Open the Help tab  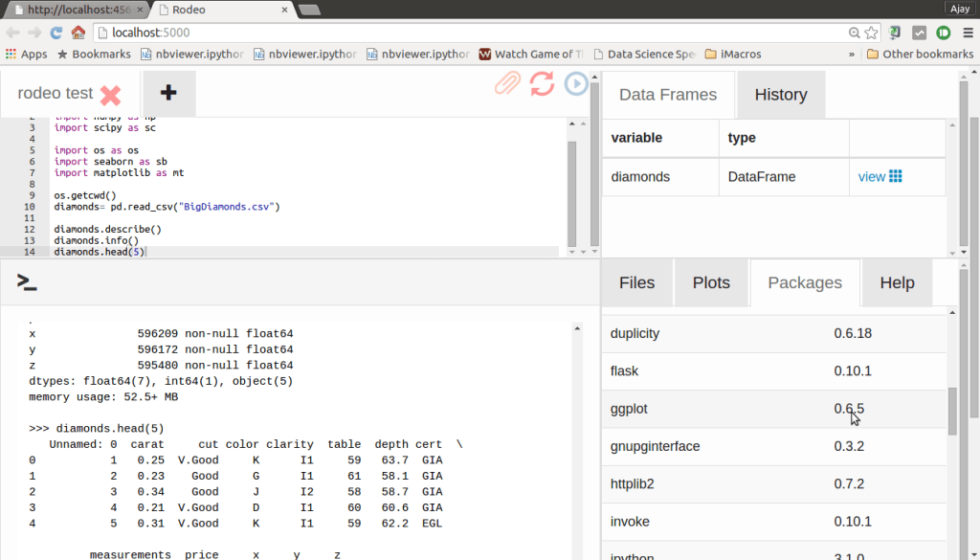(x=897, y=282)
